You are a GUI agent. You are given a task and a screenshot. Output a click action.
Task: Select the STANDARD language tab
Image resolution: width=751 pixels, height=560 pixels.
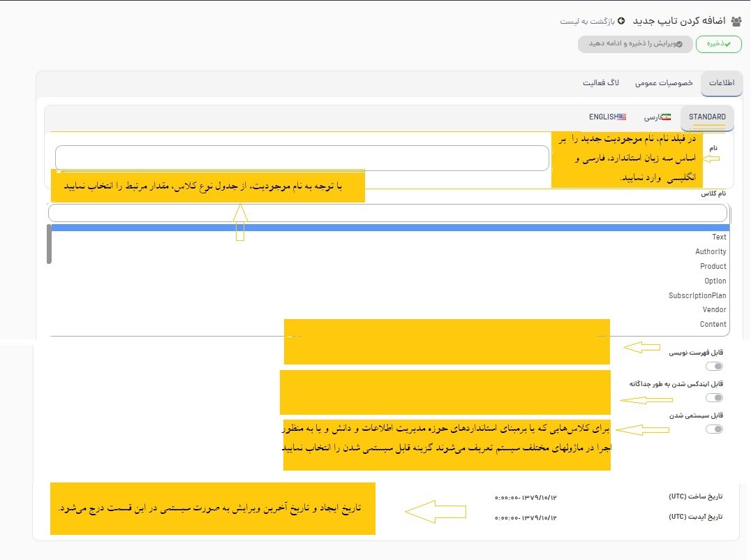click(x=707, y=117)
